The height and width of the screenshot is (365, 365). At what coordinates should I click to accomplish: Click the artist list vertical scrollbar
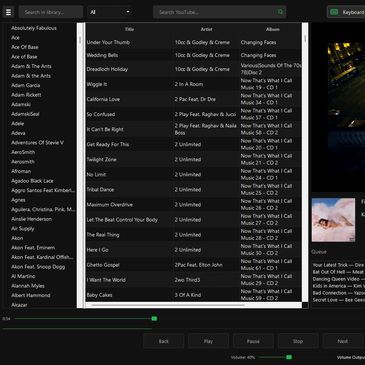[x=80, y=165]
